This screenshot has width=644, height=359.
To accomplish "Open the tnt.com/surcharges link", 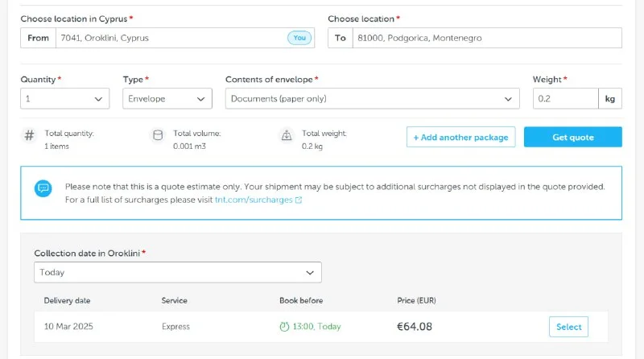I will click(254, 200).
